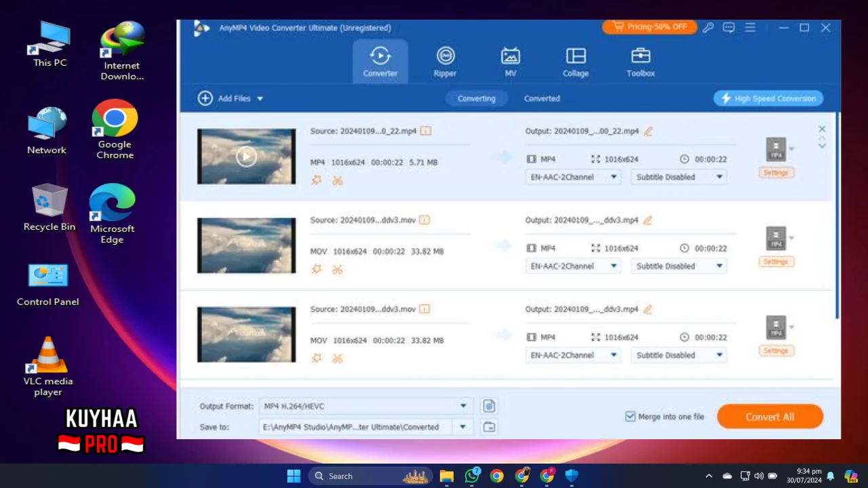Image resolution: width=868 pixels, height=488 pixels.
Task: Open File Explorer from taskbar
Action: 446,476
